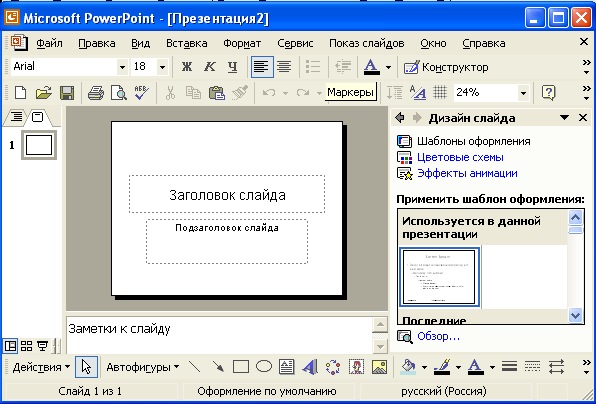Create a new blank presentation
The height and width of the screenshot is (404, 596).
click(20, 92)
